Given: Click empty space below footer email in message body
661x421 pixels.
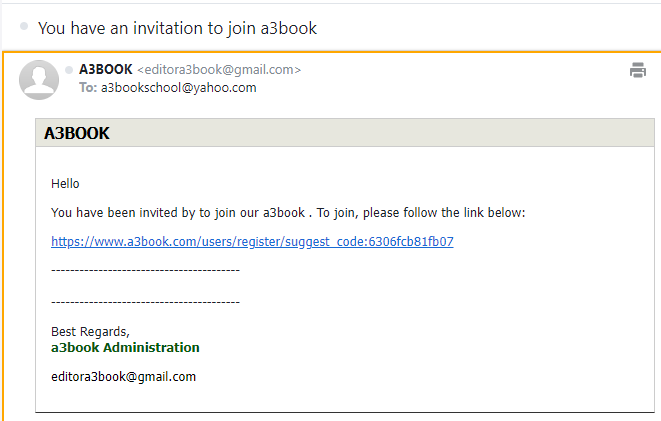Looking at the screenshot, I should click(345, 398).
